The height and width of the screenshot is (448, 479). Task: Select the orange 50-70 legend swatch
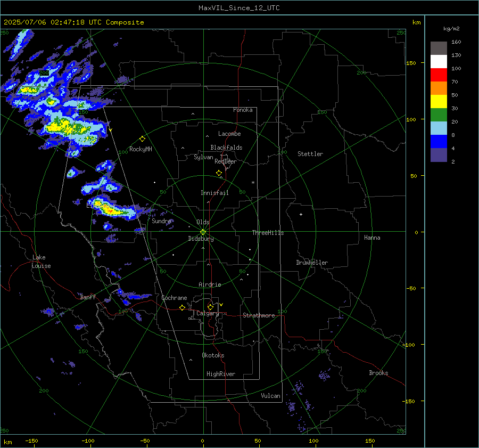[x=439, y=88]
